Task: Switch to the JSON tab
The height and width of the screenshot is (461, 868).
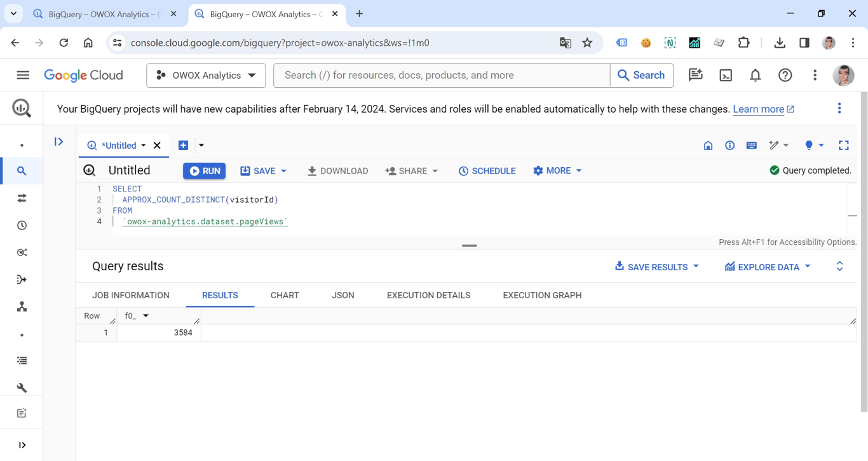Action: click(x=343, y=295)
